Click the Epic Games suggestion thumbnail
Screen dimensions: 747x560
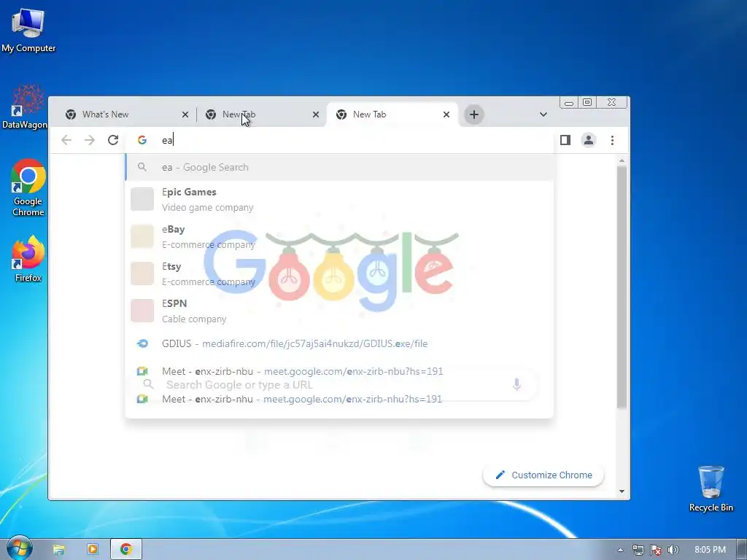142,199
